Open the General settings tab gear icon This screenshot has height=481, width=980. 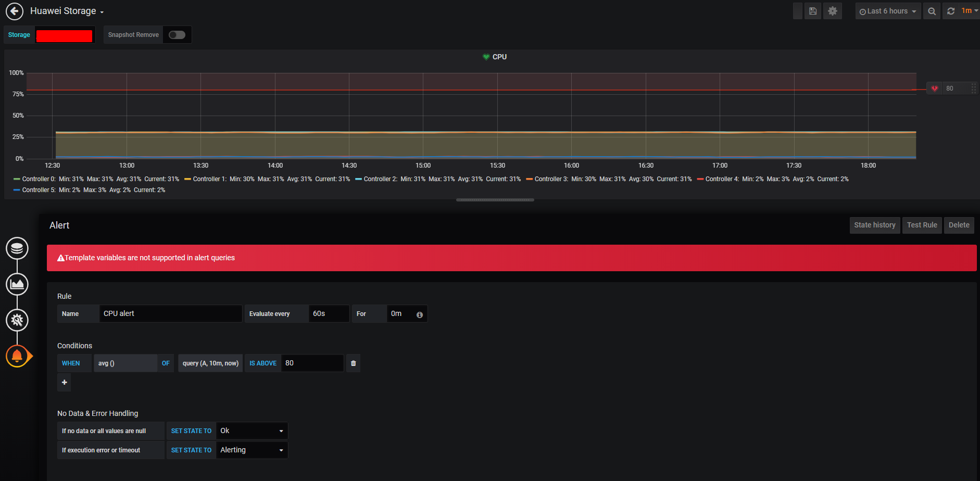17,320
